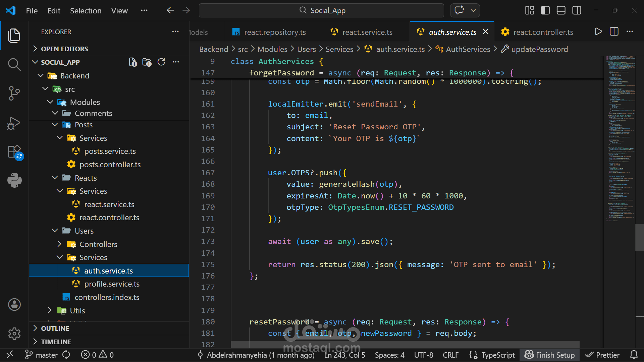Open the Extensions view
644x362 pixels.
[x=14, y=152]
